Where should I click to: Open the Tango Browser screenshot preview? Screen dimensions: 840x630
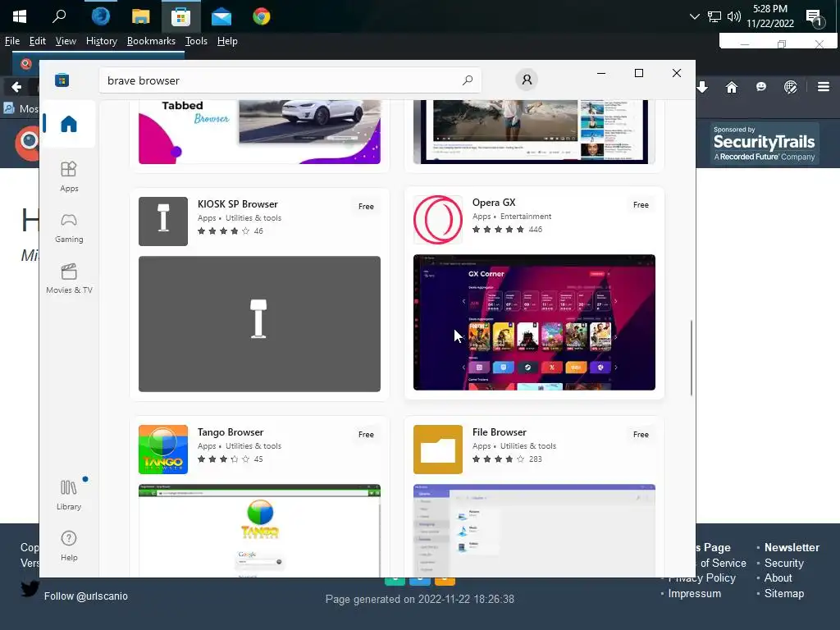[259, 531]
